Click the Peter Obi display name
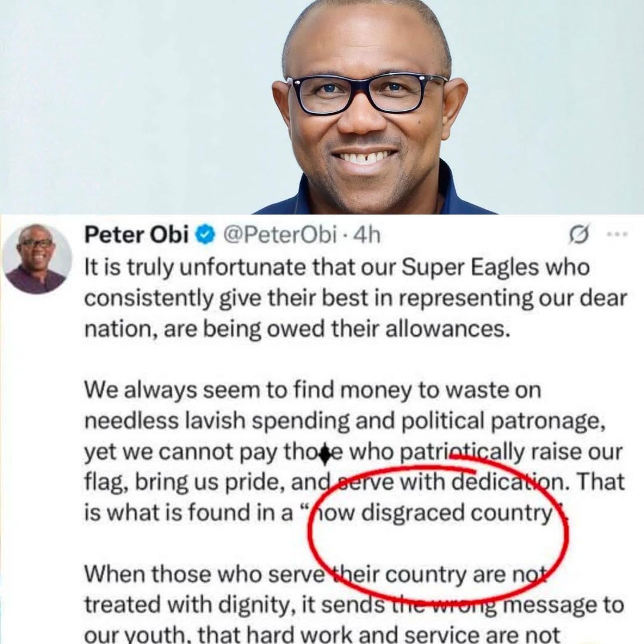Image resolution: width=644 pixels, height=644 pixels. point(137,236)
